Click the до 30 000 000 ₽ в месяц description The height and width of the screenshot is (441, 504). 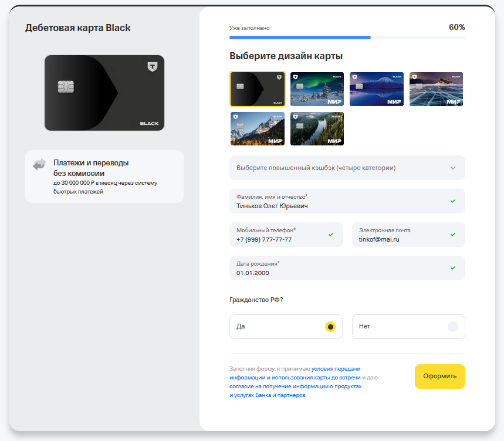(x=105, y=187)
